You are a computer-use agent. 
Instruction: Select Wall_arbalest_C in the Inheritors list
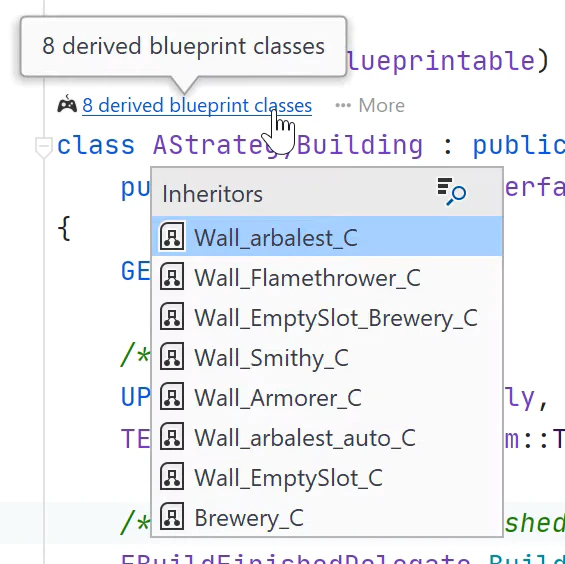(327, 237)
